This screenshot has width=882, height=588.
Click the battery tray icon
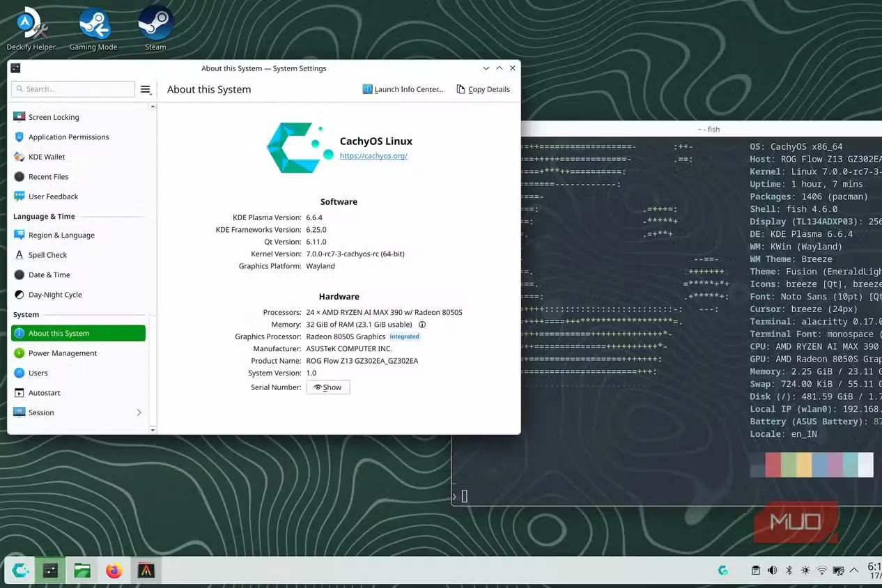pyautogui.click(x=839, y=571)
